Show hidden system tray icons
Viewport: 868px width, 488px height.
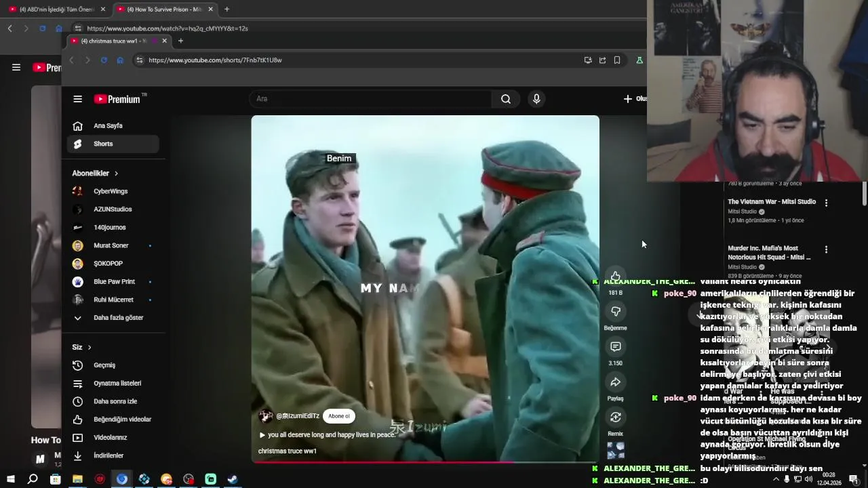click(x=776, y=479)
